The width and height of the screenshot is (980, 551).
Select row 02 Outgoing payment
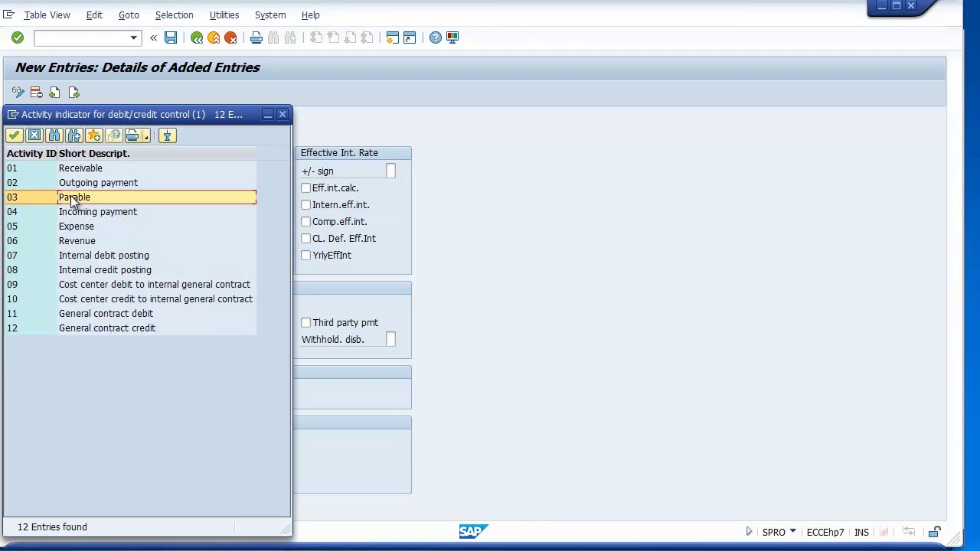point(131,183)
